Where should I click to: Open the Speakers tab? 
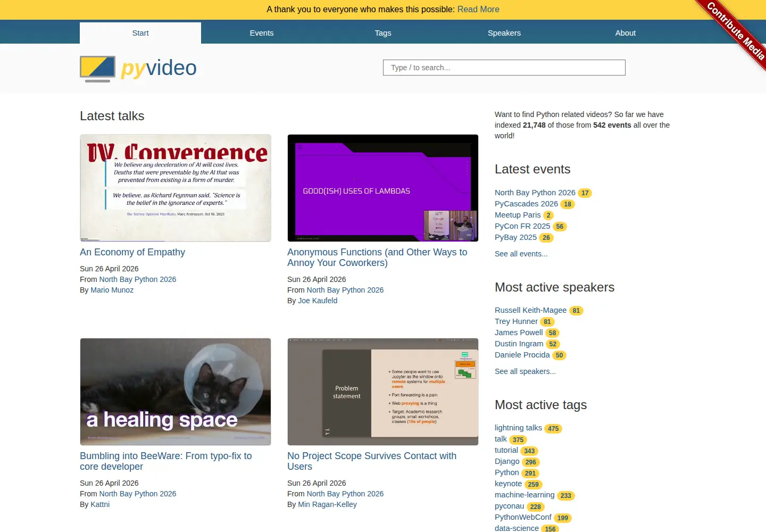504,33
